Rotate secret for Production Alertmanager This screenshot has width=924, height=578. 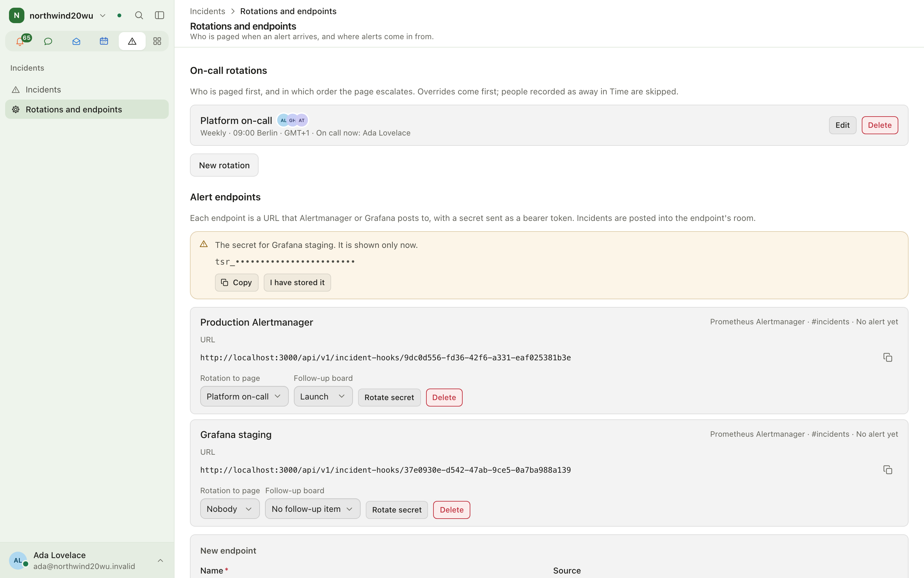389,398
